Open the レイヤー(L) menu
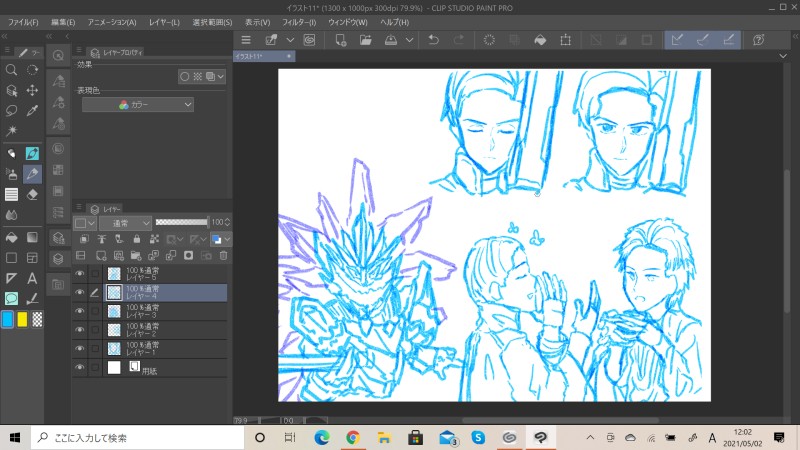 (x=164, y=22)
